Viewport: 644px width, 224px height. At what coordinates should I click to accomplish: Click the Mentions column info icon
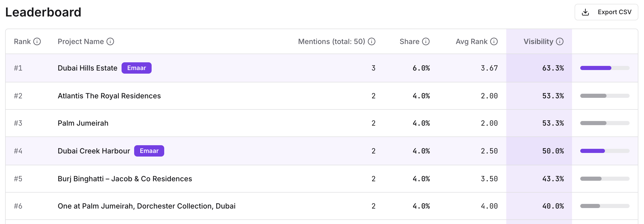(372, 41)
